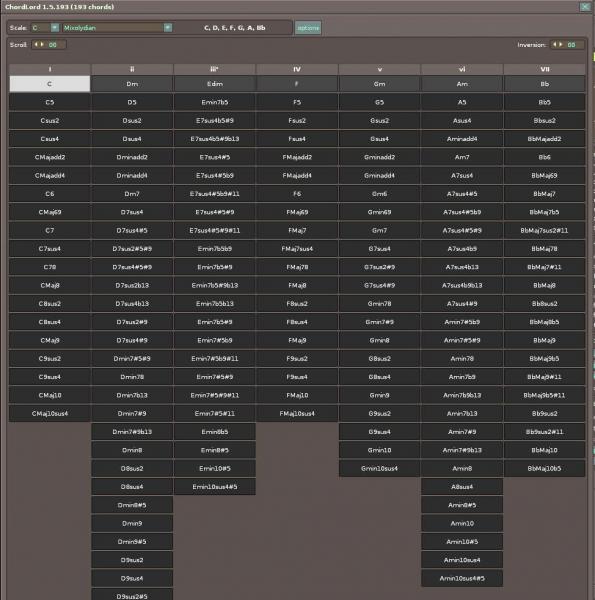Increase Inversion value with right arrow
The image size is (595, 600).
coord(561,45)
